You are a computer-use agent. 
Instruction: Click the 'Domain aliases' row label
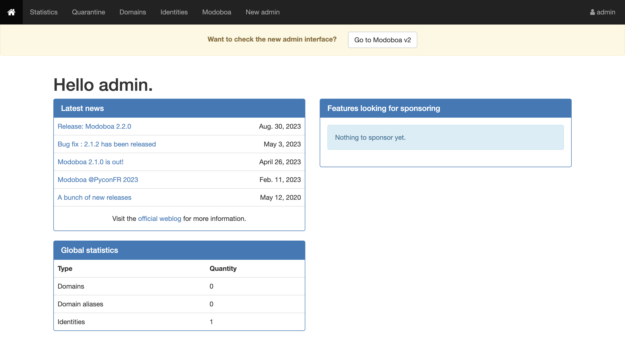point(80,304)
